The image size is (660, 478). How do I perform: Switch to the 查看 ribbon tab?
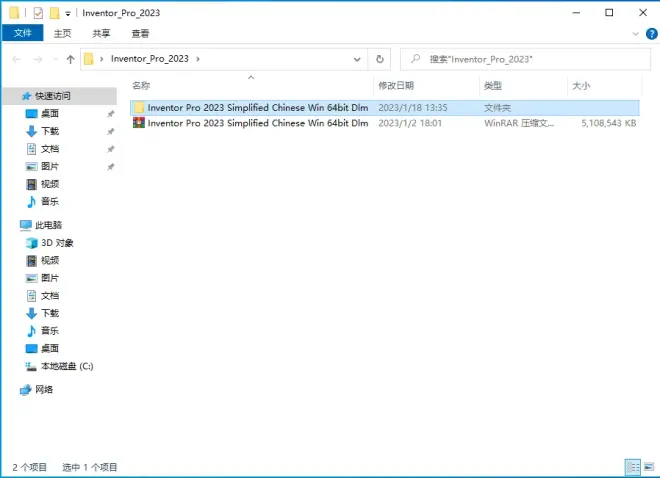(x=140, y=33)
